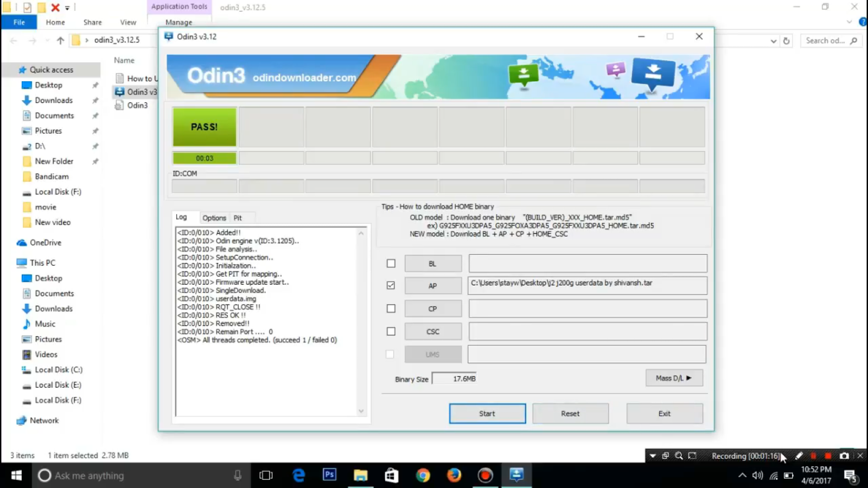Screen dimensions: 868x488
Task: Launch Google Chrome from taskbar
Action: point(423,476)
